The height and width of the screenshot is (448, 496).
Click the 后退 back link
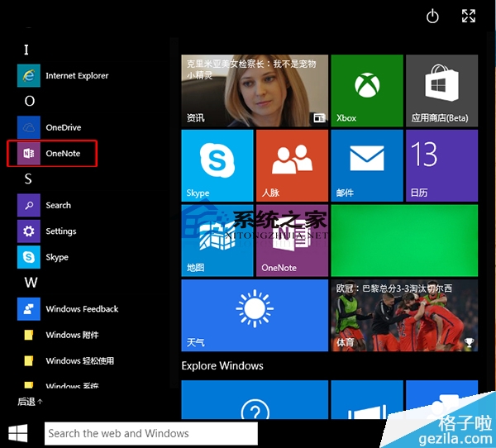pyautogui.click(x=30, y=402)
